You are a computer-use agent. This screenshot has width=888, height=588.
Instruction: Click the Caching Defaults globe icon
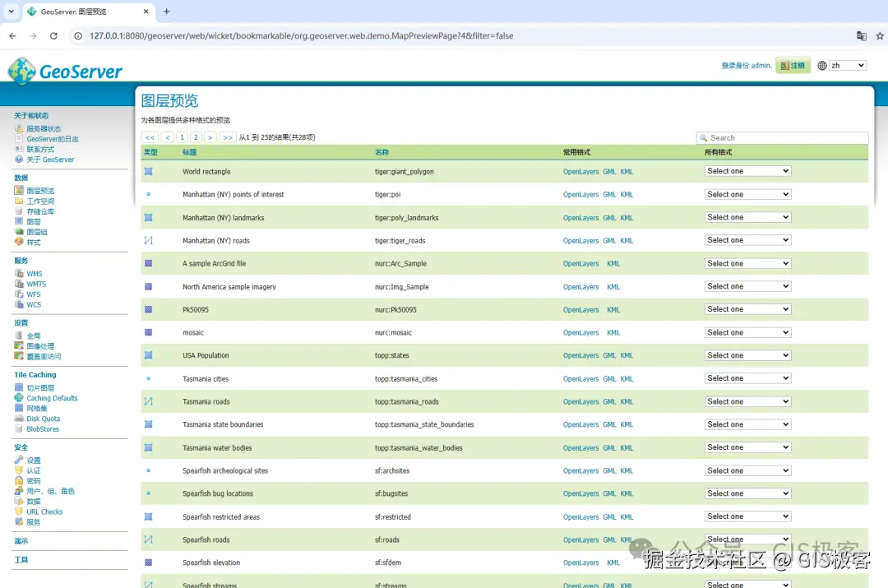[19, 398]
